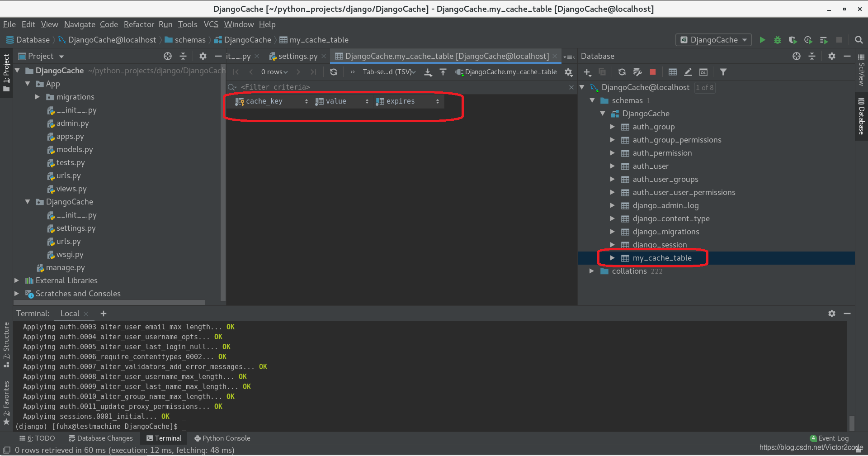
Task: Open the DjangoCache run configuration dropdown
Action: 714,40
